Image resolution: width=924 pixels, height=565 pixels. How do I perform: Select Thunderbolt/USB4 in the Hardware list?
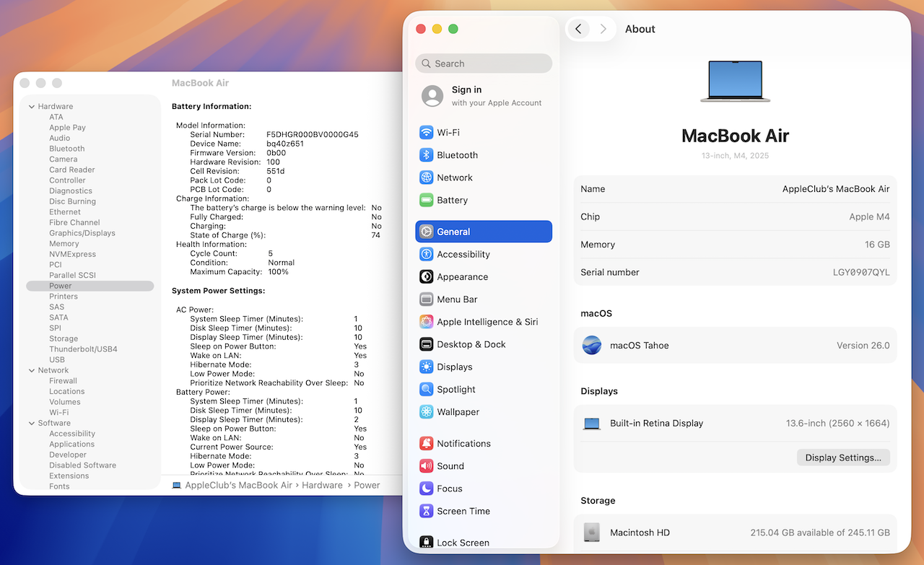tap(83, 349)
